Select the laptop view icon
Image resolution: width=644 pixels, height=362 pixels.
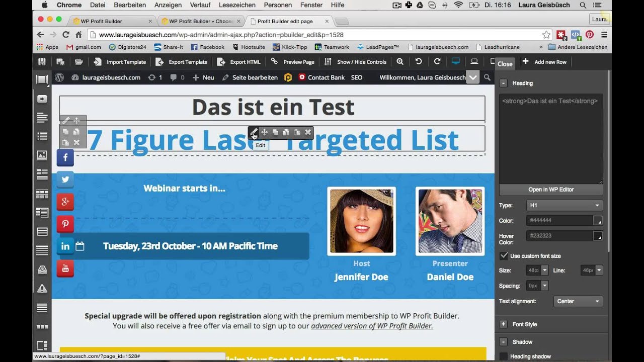pyautogui.click(x=474, y=61)
